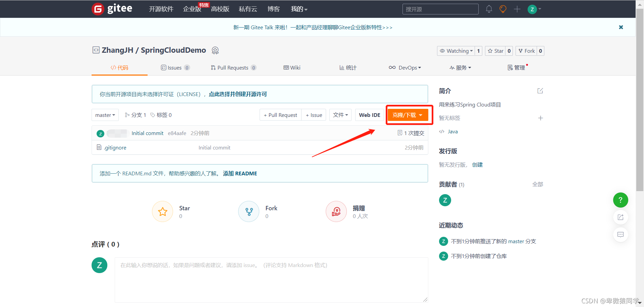Open the Initial commit link in the commit bar
The width and height of the screenshot is (644, 307).
(x=148, y=133)
